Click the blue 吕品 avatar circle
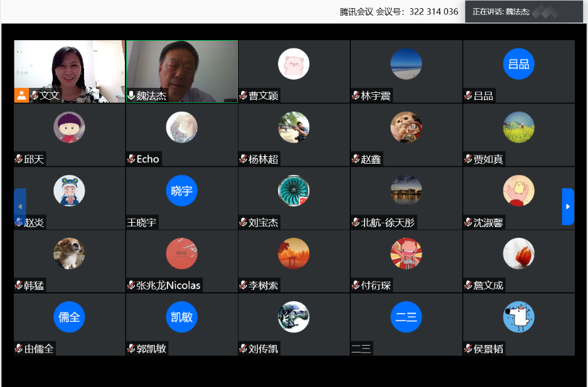588x387 pixels. point(518,64)
